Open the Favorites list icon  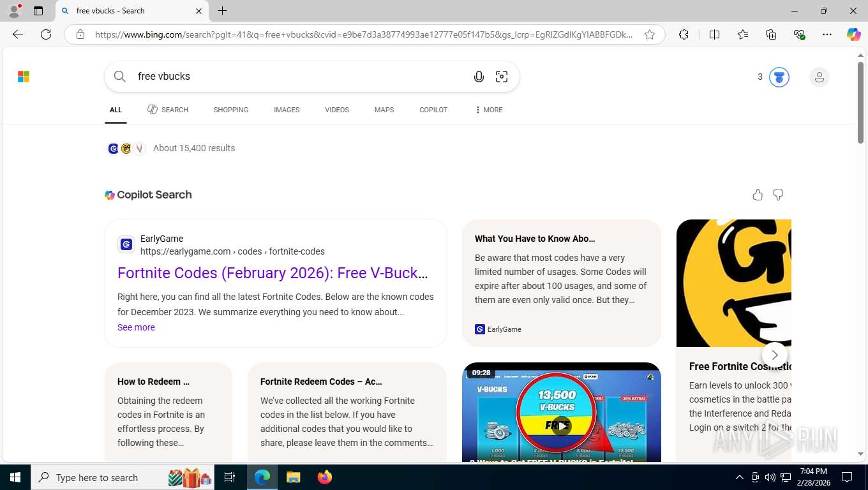tap(743, 34)
